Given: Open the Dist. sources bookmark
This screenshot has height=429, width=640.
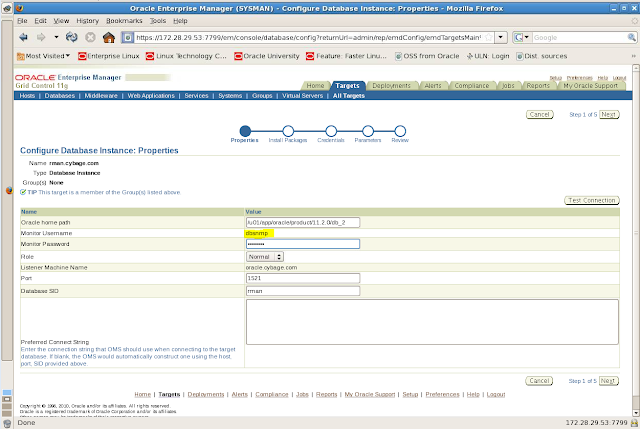Looking at the screenshot, I should pos(542,56).
